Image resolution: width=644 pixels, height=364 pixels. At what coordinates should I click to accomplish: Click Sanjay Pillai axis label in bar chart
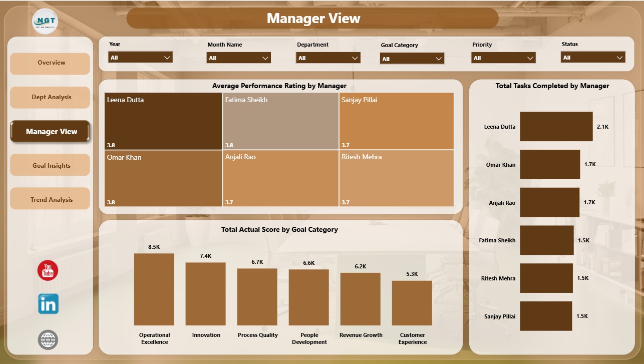pos(500,316)
